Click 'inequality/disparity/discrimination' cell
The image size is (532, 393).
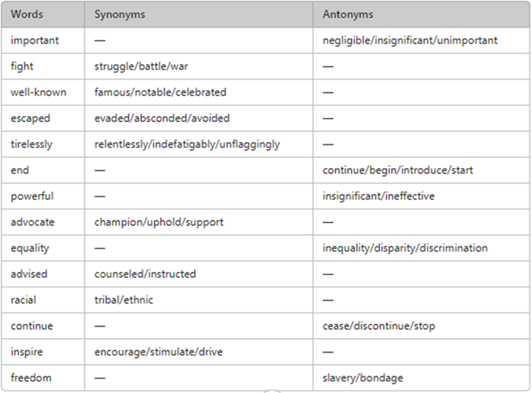pos(405,248)
